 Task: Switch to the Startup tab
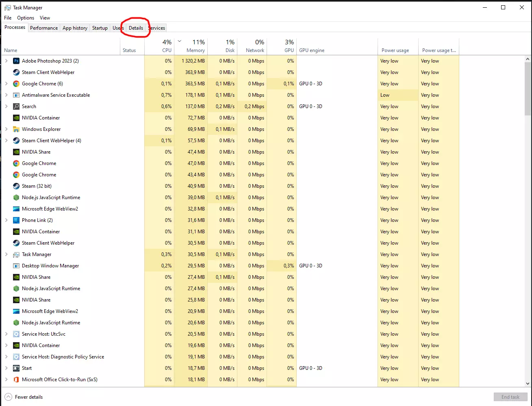(100, 28)
